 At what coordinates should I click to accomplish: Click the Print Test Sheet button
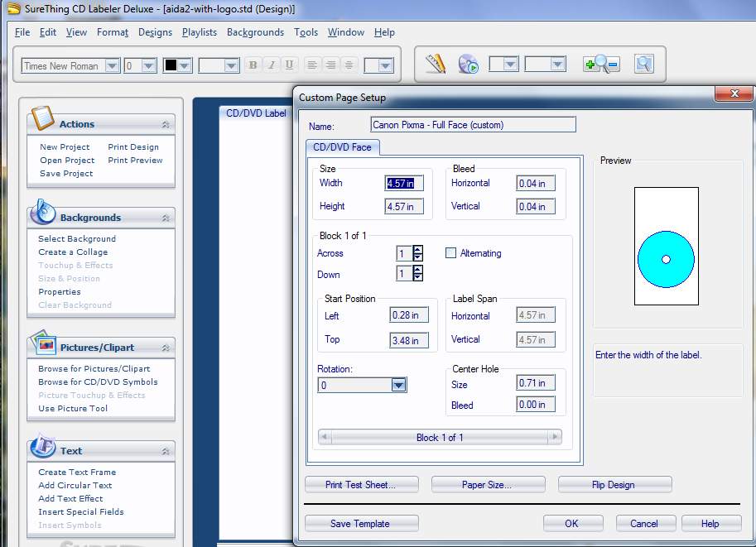(361, 485)
